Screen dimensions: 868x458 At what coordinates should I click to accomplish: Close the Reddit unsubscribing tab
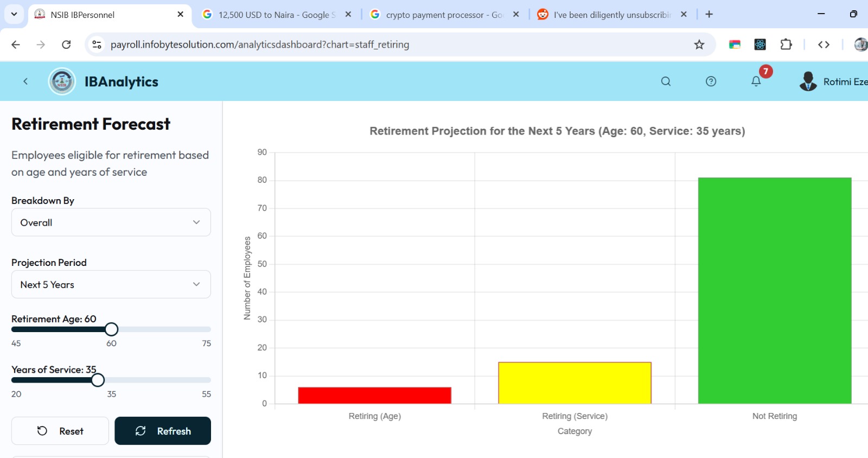(x=684, y=15)
